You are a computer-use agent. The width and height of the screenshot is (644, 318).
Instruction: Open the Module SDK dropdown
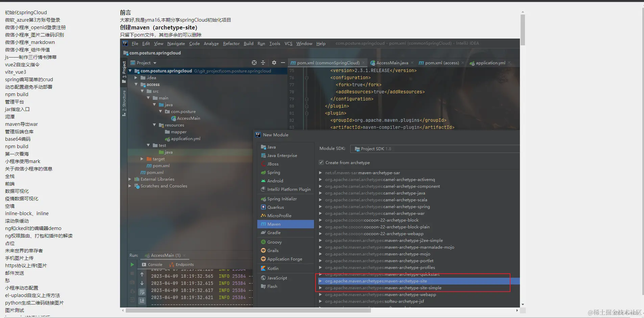pyautogui.click(x=435, y=149)
